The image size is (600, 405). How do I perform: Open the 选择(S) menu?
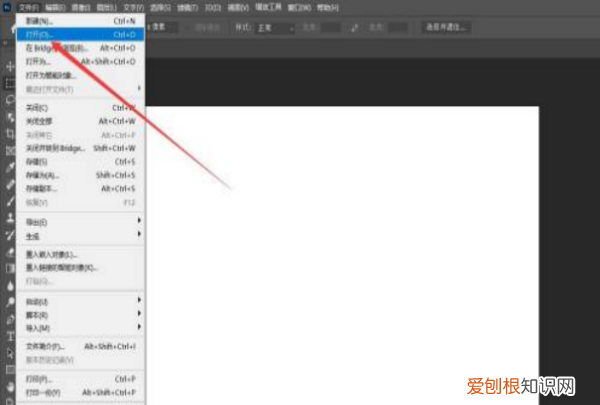pyautogui.click(x=160, y=8)
